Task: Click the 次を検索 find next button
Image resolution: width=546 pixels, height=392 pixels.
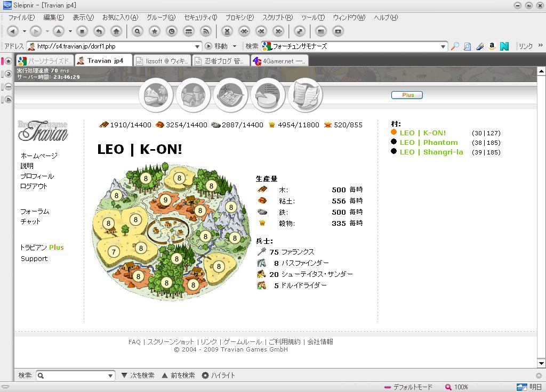Action: point(138,375)
